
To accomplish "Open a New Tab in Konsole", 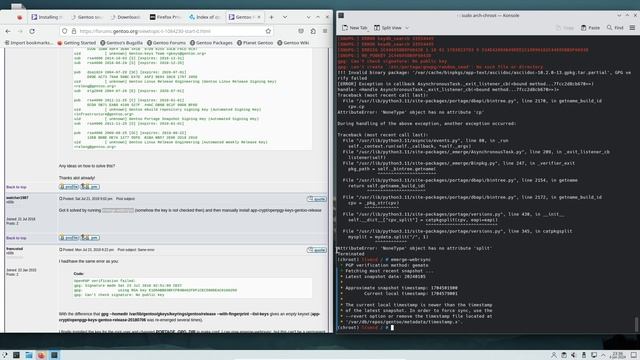I will coord(355,28).
